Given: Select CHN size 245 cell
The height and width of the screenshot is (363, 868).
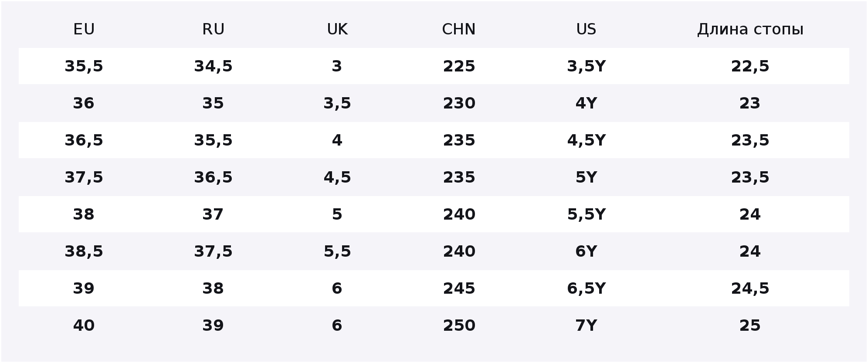Looking at the screenshot, I should tap(459, 288).
